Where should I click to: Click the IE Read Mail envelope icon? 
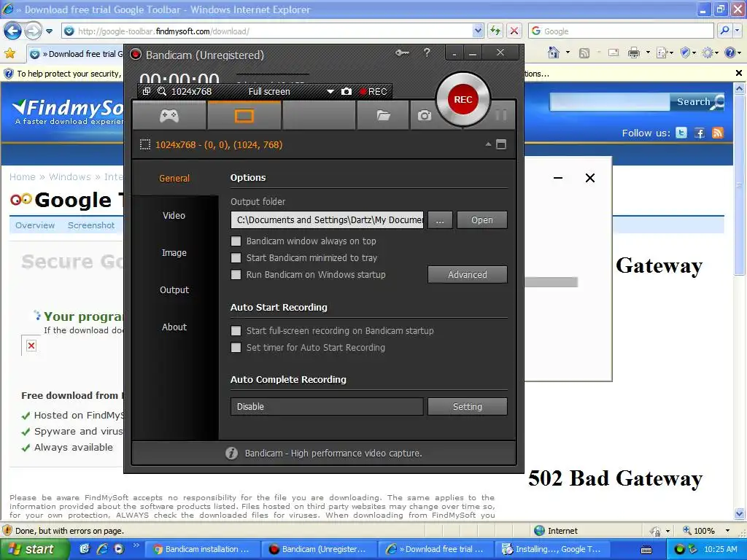(x=614, y=52)
